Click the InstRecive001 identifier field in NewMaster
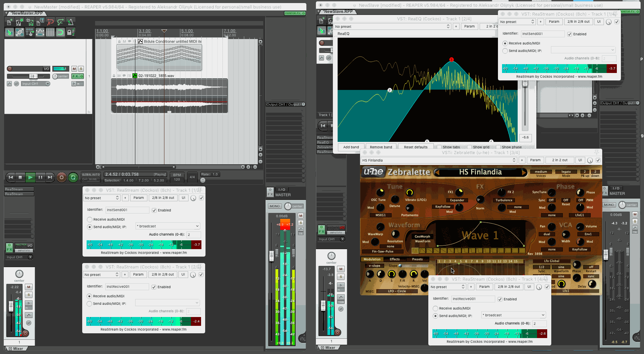 pos(127,287)
